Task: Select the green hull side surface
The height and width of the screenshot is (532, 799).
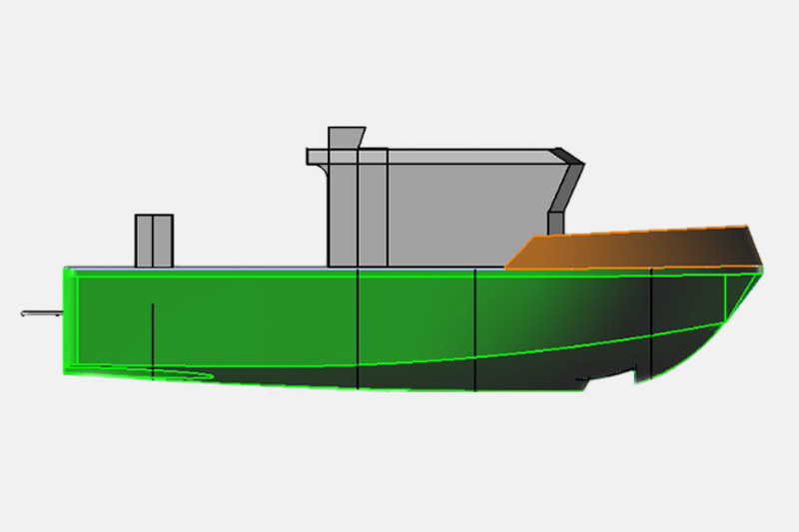Action: (x=250, y=314)
